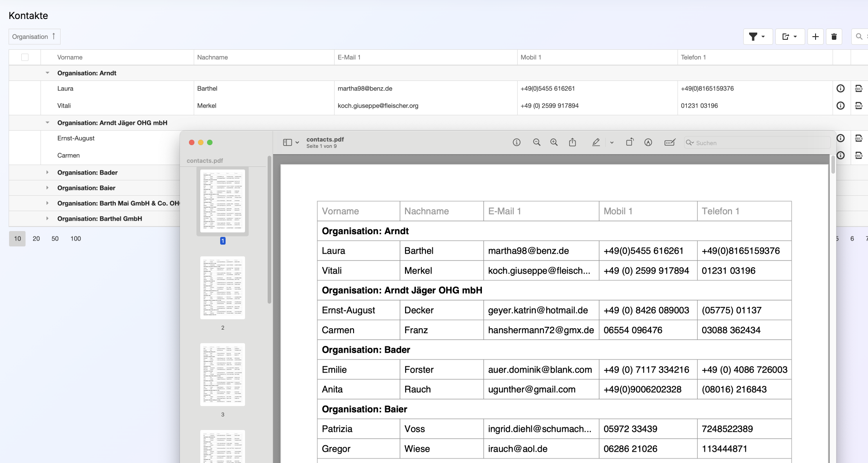This screenshot has width=868, height=463.
Task: Add a new contact with the plus icon
Action: tap(815, 37)
